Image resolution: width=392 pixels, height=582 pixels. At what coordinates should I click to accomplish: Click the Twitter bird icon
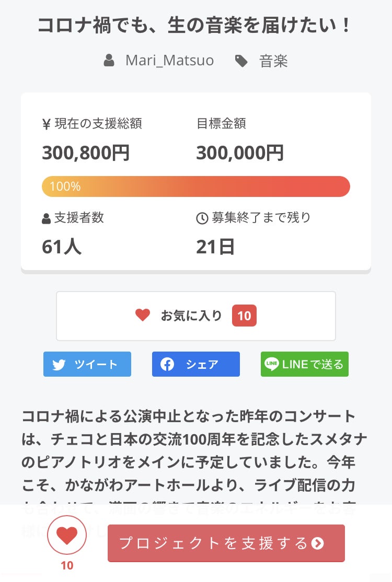59,365
